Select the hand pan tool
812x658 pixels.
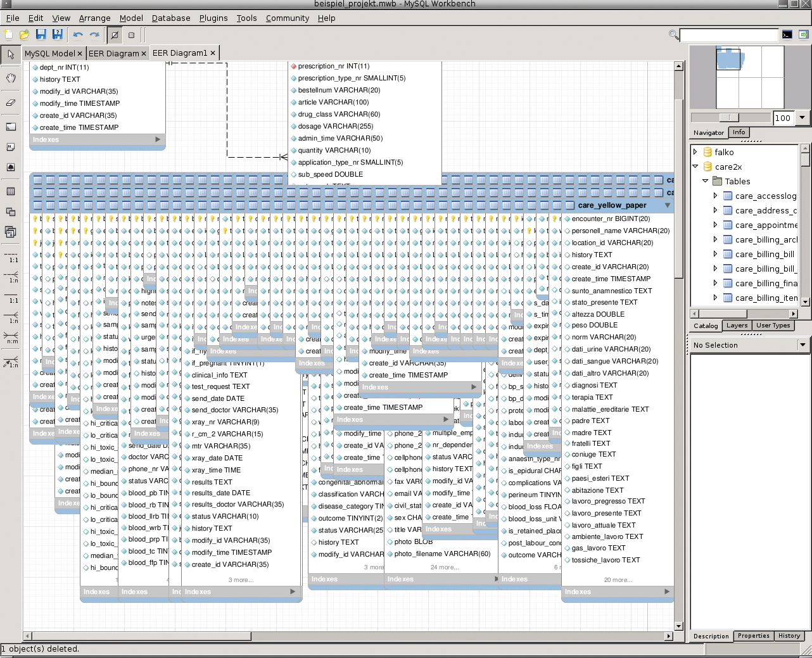click(11, 78)
